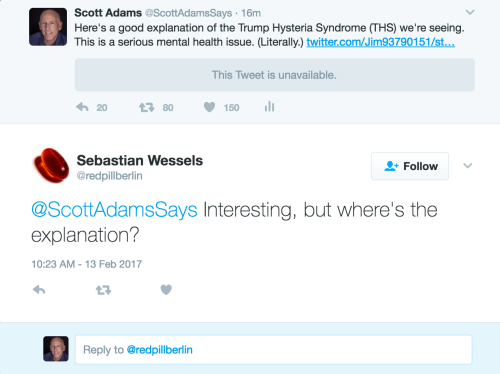Screen dimensions: 500x374
Task: Open Scott Adams profile photo in top tweet
Action: [x=48, y=27]
